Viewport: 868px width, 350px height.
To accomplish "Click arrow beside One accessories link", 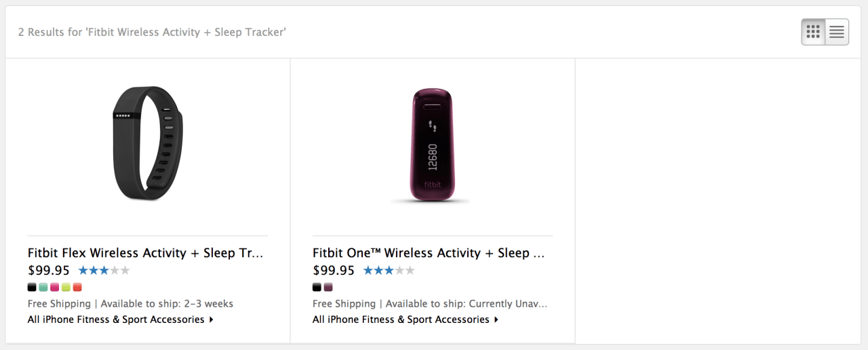I will point(496,319).
